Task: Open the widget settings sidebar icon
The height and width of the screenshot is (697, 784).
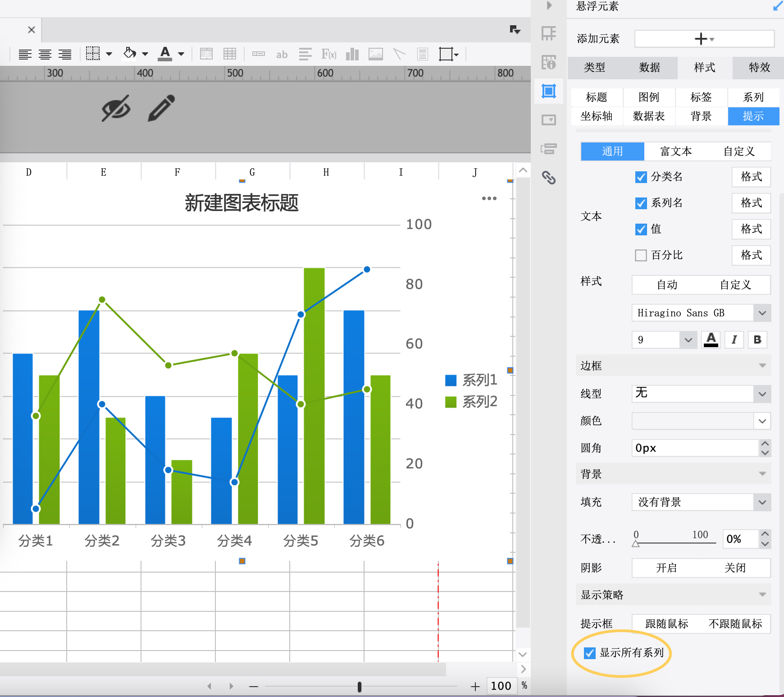Action: pyautogui.click(x=549, y=120)
